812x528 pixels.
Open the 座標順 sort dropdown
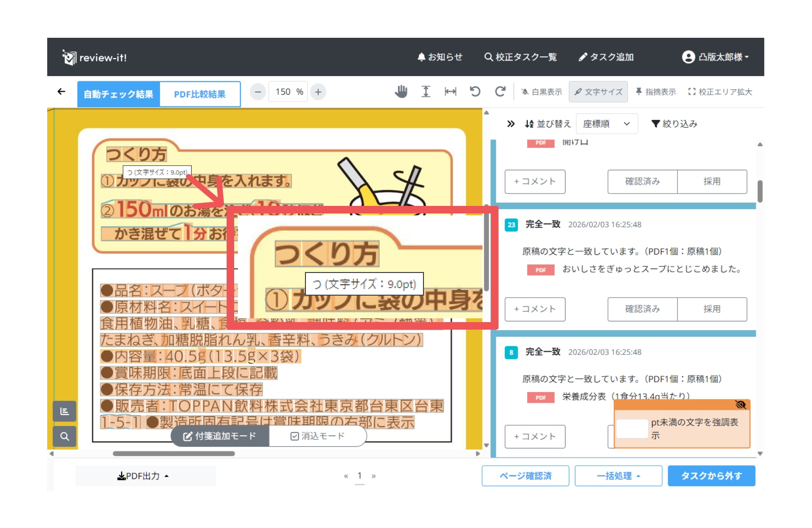click(607, 124)
